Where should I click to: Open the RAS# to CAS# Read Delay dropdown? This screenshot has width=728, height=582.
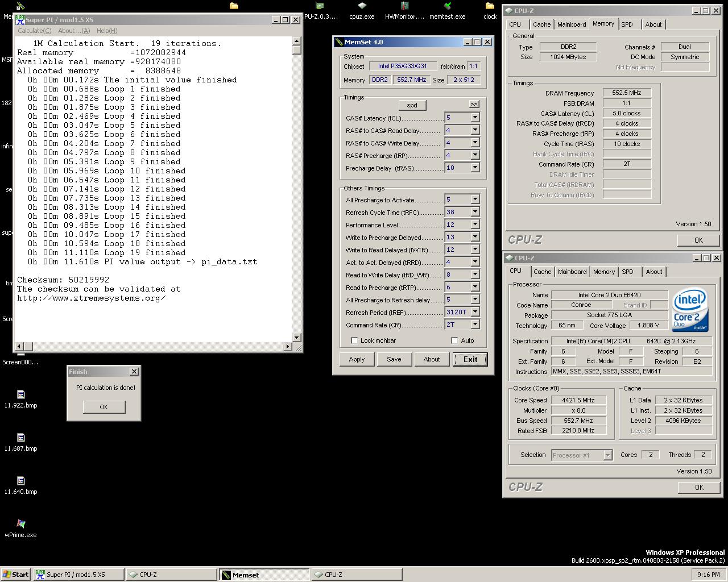click(x=475, y=130)
